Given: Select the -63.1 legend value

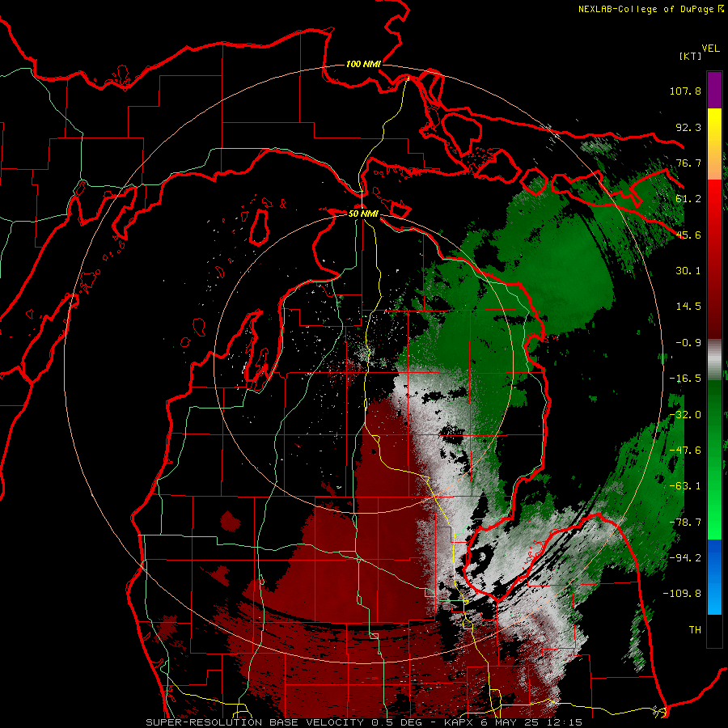Looking at the screenshot, I should [x=685, y=486].
